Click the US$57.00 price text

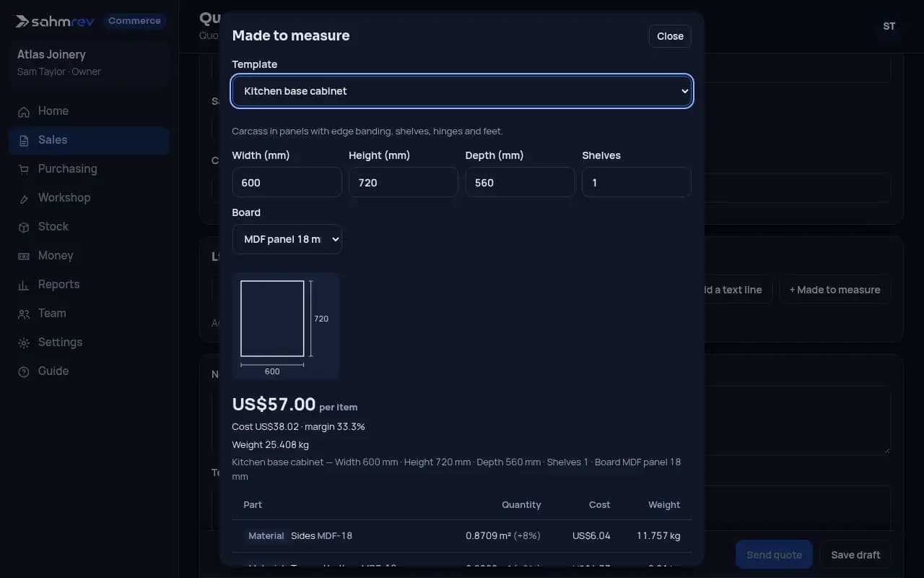tap(274, 404)
